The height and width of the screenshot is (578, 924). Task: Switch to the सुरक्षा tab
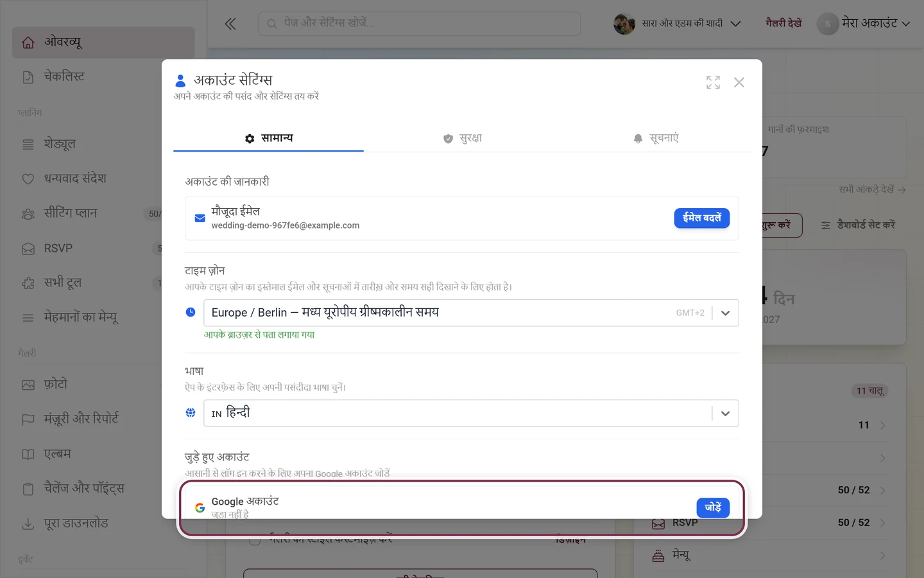coord(462,138)
